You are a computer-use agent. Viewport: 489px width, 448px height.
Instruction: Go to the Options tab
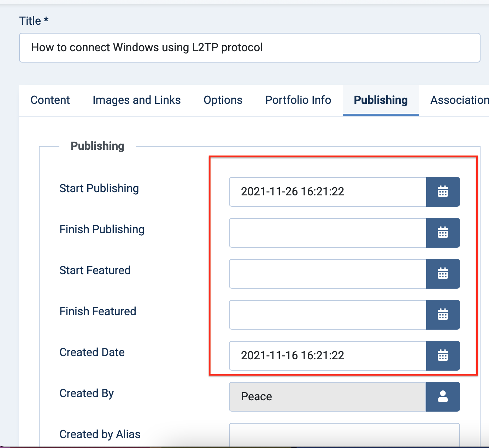pos(223,100)
